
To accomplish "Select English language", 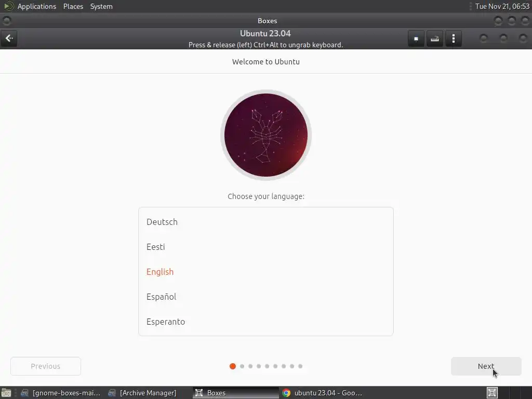I will click(x=265, y=272).
